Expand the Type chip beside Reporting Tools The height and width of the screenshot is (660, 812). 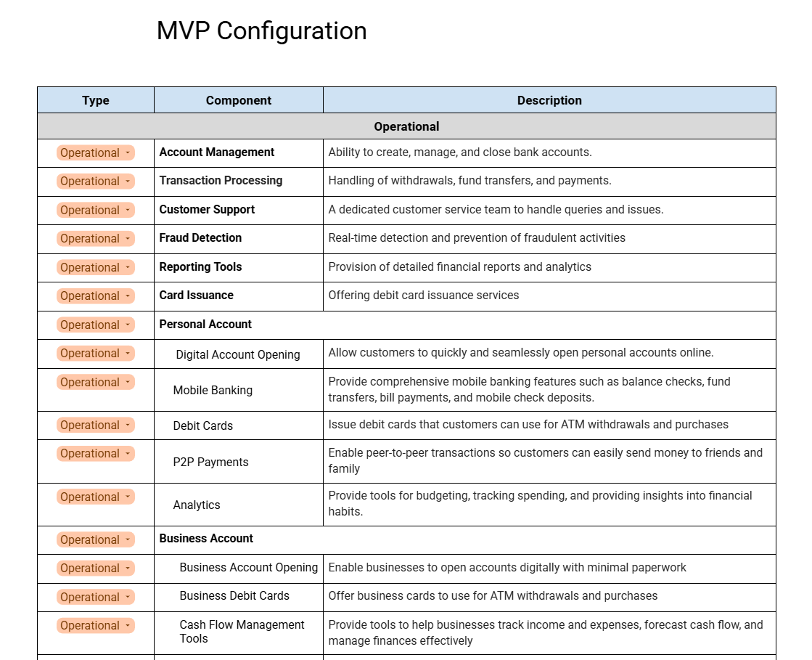point(96,268)
